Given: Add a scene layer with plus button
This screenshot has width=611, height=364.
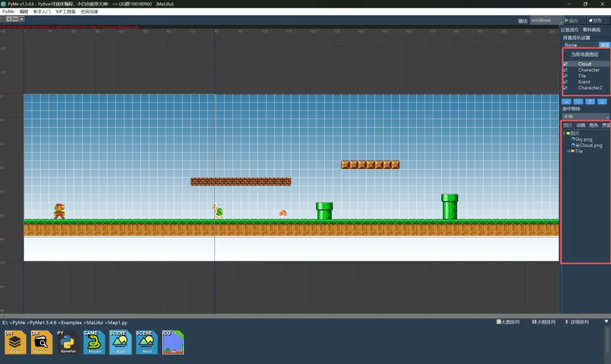Looking at the screenshot, I should [566, 102].
